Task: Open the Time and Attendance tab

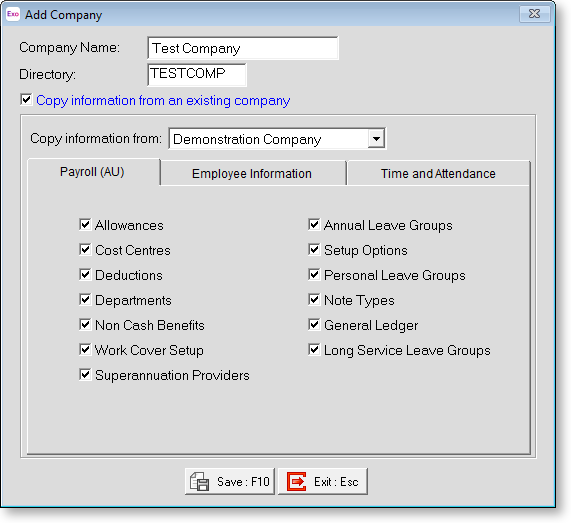Action: pos(438,173)
